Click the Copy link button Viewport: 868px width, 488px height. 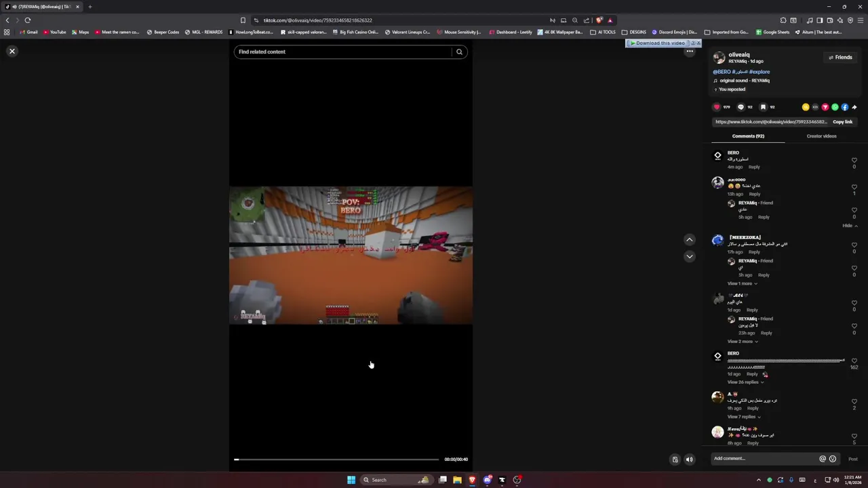tap(843, 122)
